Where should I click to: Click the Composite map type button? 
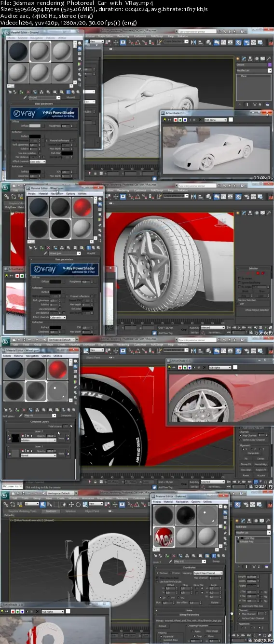(66, 415)
